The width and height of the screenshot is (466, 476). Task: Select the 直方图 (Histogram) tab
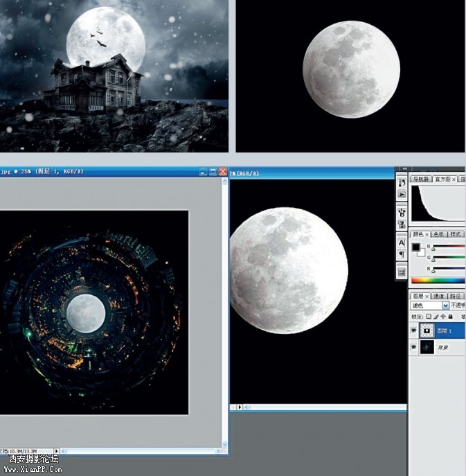[442, 179]
